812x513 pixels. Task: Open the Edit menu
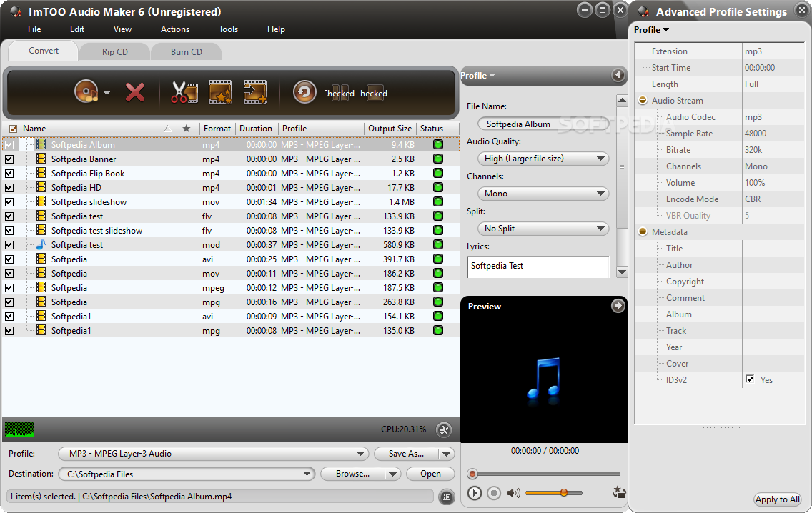coord(77,29)
